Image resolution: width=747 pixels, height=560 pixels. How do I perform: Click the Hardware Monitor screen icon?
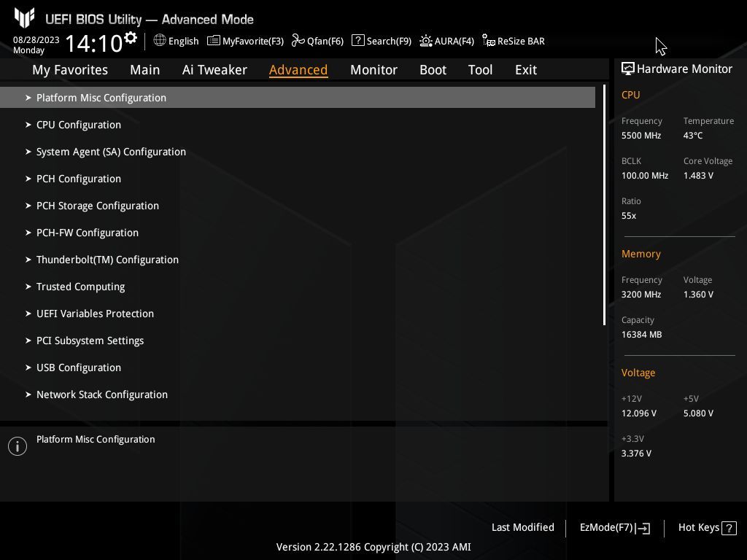coord(628,69)
